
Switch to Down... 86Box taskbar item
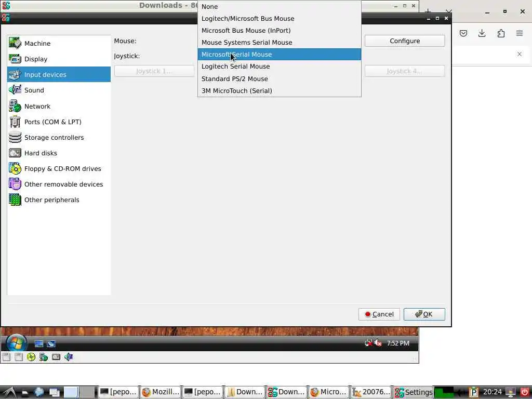[287, 392]
